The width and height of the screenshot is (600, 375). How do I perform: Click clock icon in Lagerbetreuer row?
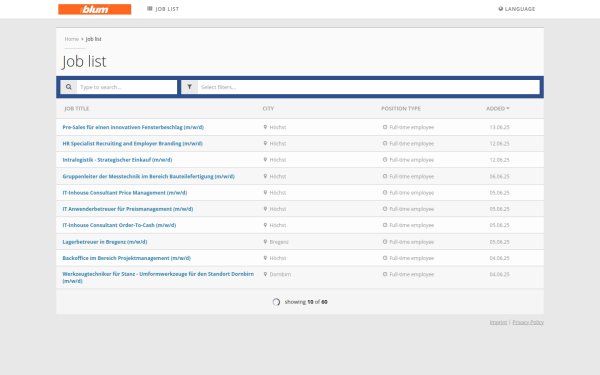[x=385, y=242]
